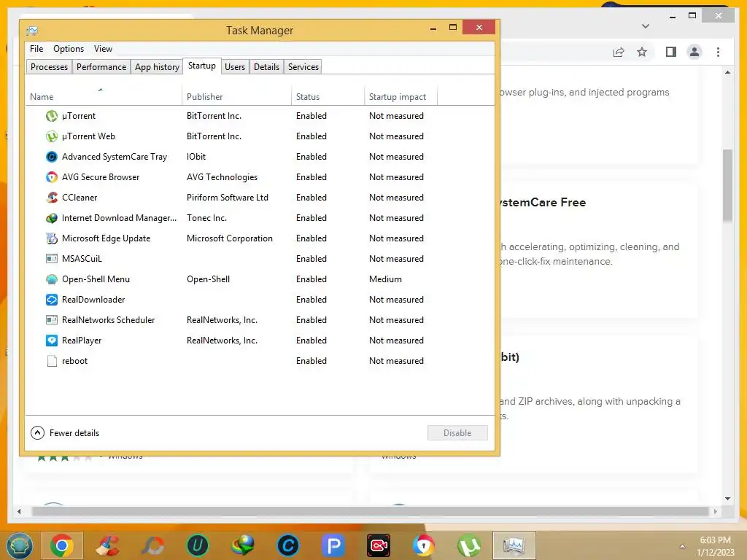Click the Task Manager taskbar button
The height and width of the screenshot is (560, 747).
click(x=514, y=545)
